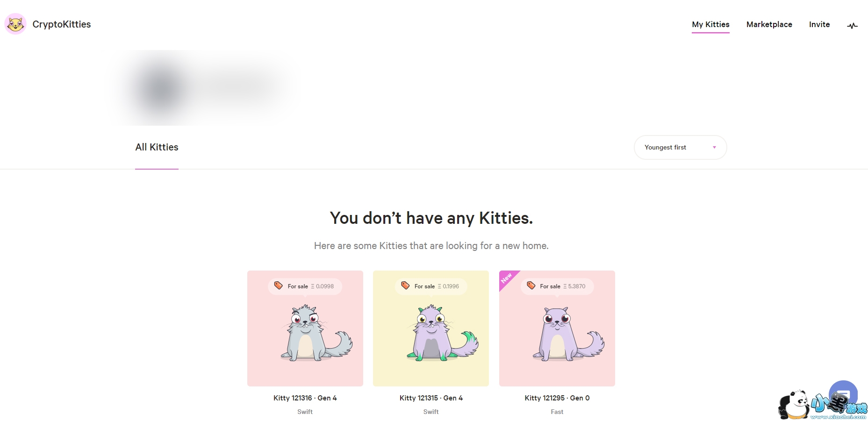Click the blurred profile avatar
Screen dimensions: 868x421
coord(160,89)
